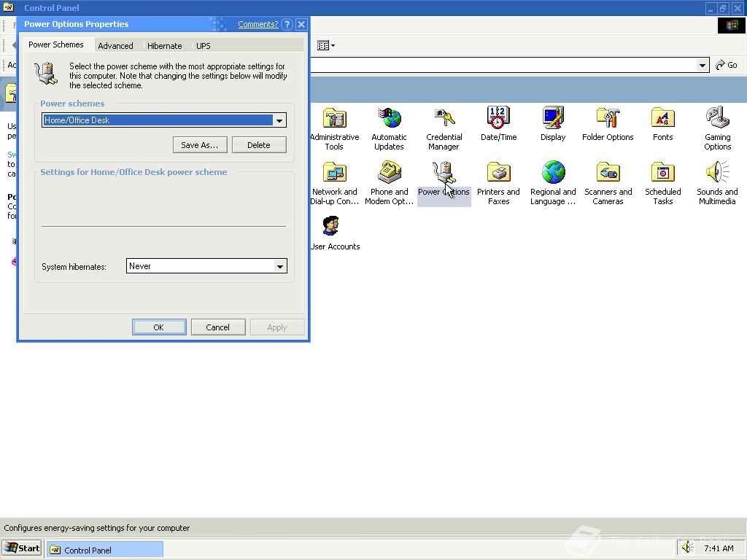Click the volume tray icon
This screenshot has height=560, width=747.
point(687,548)
